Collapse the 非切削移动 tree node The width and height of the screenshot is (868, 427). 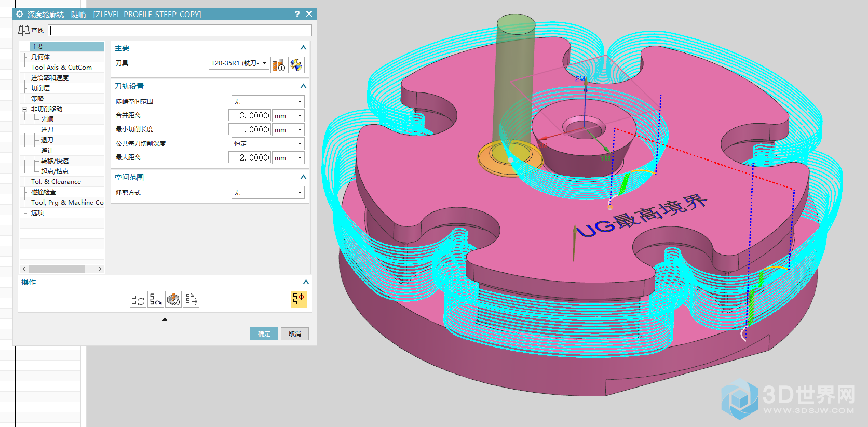pos(24,109)
